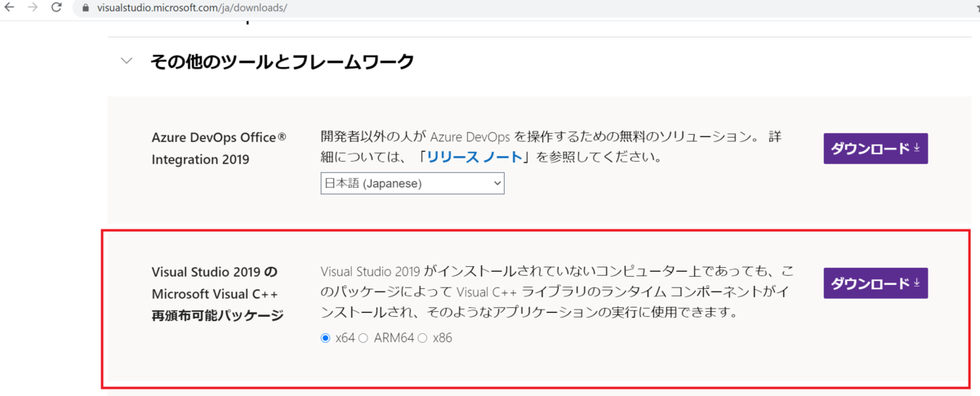Reload the page

click(x=56, y=7)
